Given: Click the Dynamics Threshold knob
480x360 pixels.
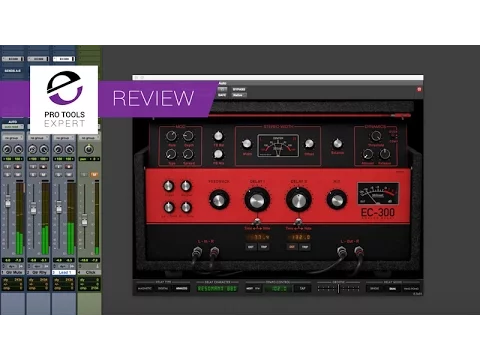Looking at the screenshot, I should pyautogui.click(x=376, y=136).
